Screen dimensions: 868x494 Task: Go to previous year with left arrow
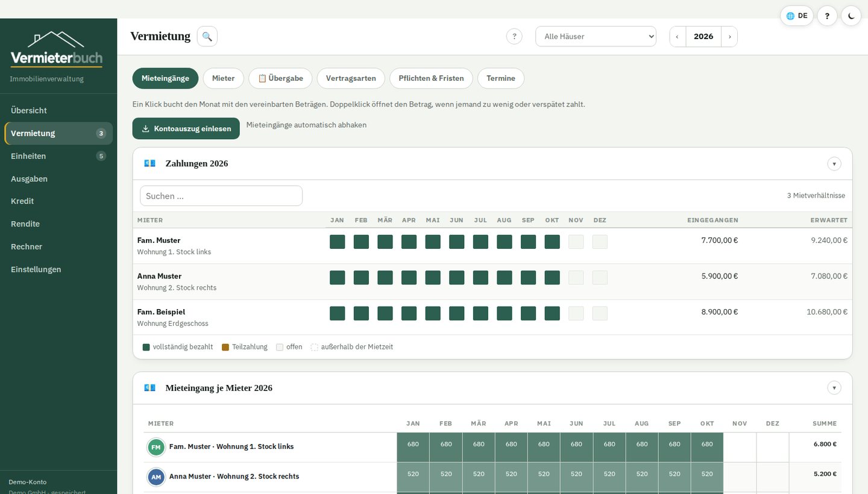tap(678, 36)
